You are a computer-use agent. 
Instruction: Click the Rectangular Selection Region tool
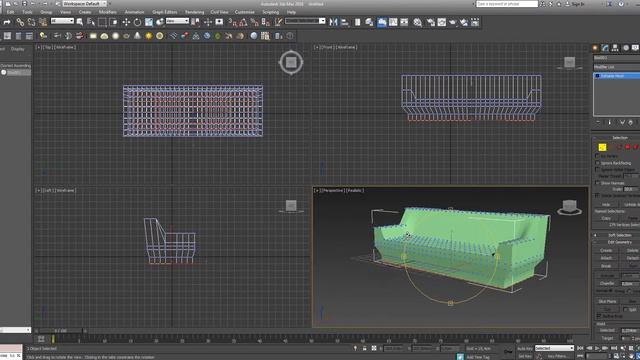pos(102,22)
